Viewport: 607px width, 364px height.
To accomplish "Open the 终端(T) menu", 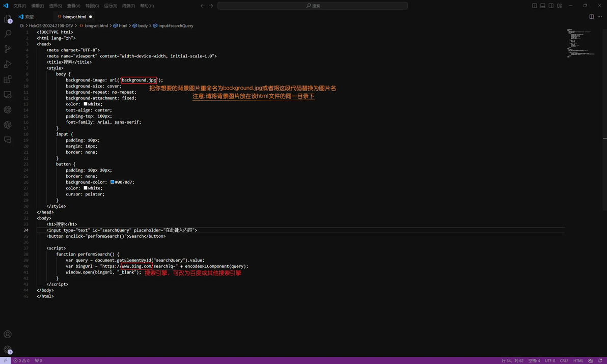I will 128,6.
